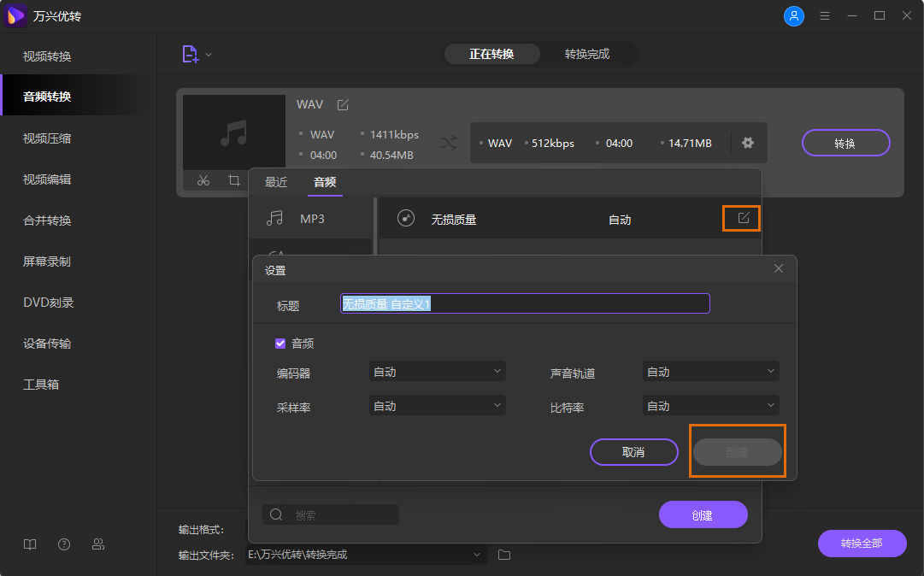This screenshot has height=576, width=924.
Task: Click the 标题 text field
Action: 525,303
